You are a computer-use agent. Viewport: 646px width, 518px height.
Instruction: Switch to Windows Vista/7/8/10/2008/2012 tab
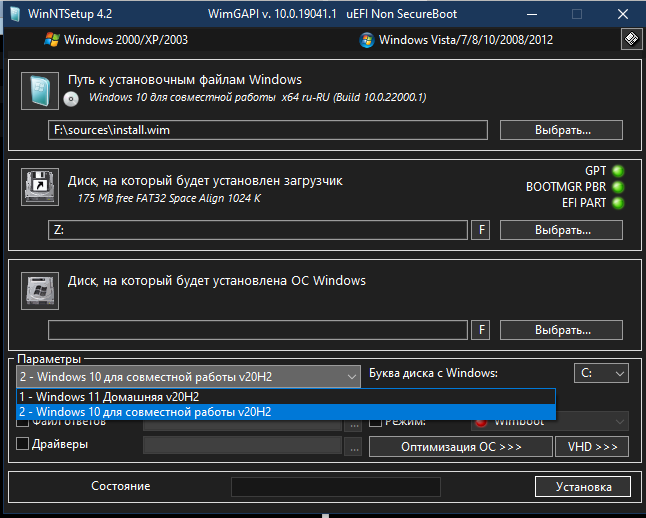(456, 40)
